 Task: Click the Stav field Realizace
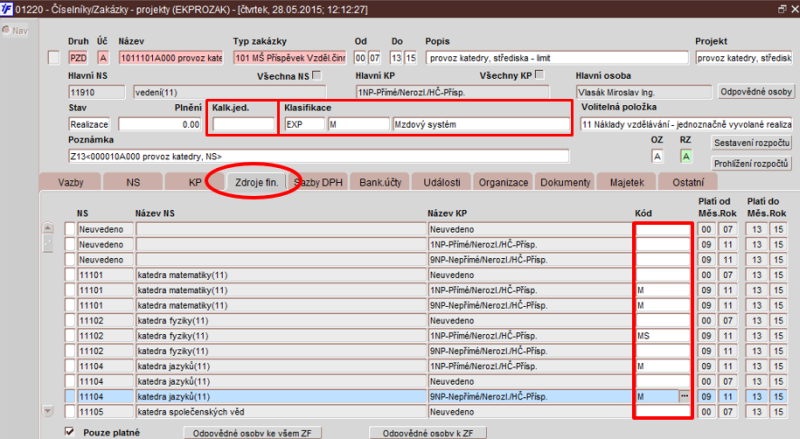pyautogui.click(x=89, y=124)
